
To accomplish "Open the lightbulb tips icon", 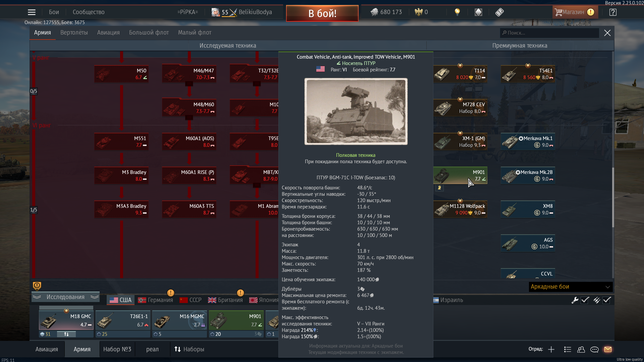I will coord(457,12).
